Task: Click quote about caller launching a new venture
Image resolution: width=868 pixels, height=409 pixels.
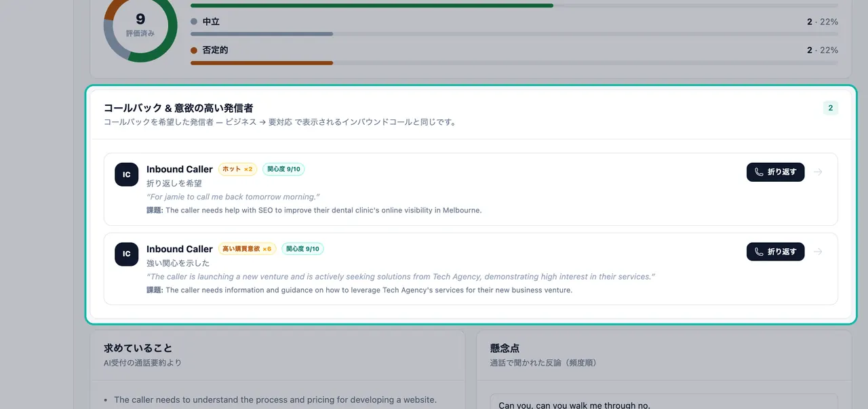Action: point(401,277)
